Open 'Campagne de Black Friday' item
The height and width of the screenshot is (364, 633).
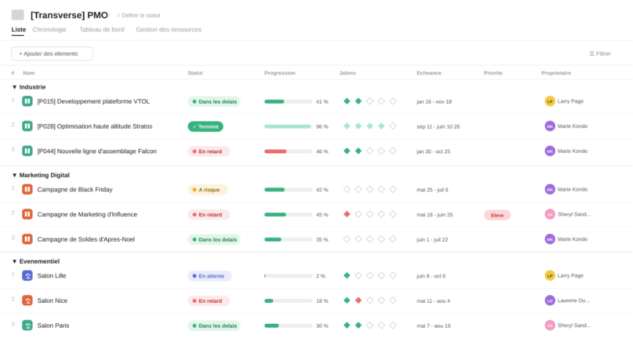coord(75,189)
